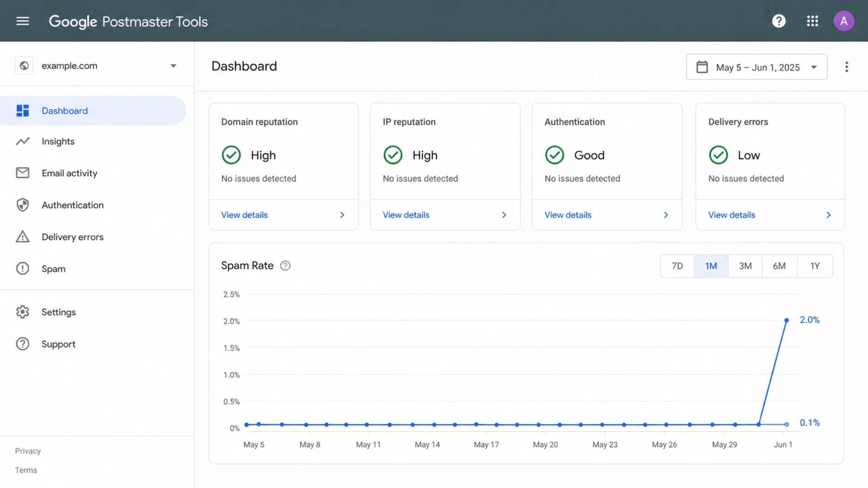This screenshot has width=868, height=488.
Task: Click the 1.0% y-axis label
Action: point(231,375)
